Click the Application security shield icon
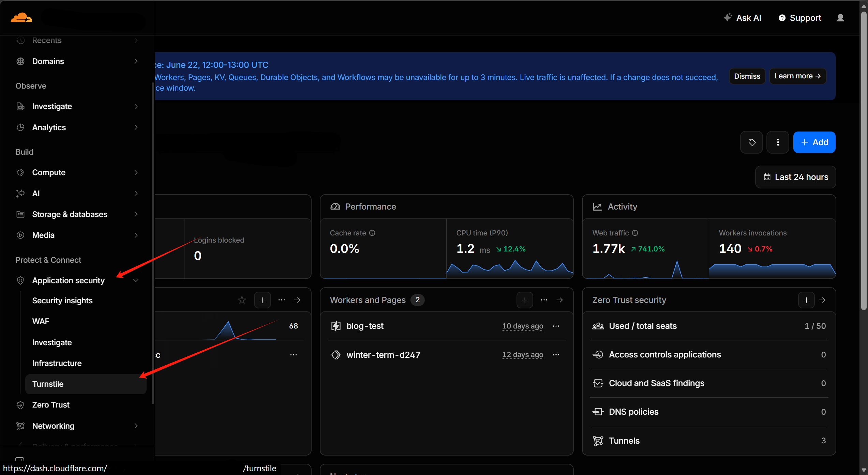This screenshot has height=475, width=868. point(20,280)
